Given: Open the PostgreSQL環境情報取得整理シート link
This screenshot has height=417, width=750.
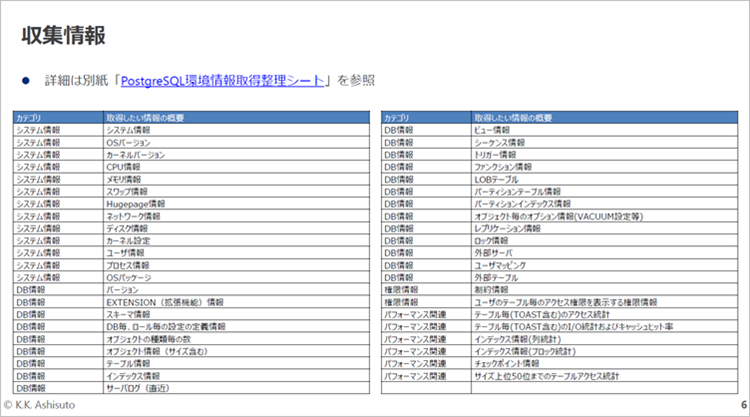Looking at the screenshot, I should (x=222, y=81).
